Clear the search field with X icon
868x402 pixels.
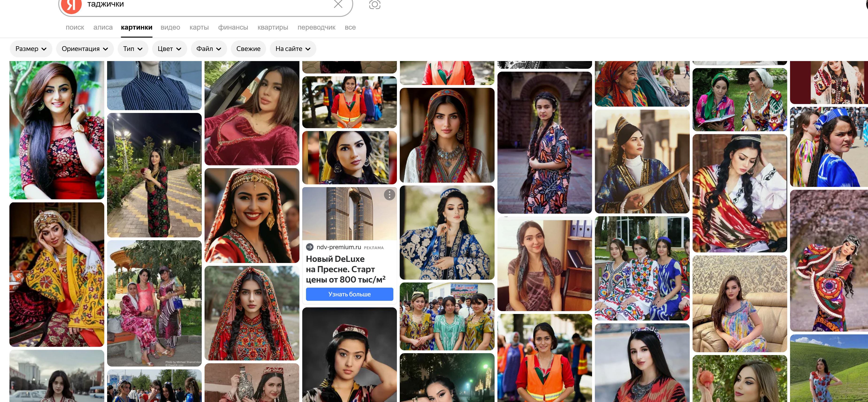pos(338,4)
